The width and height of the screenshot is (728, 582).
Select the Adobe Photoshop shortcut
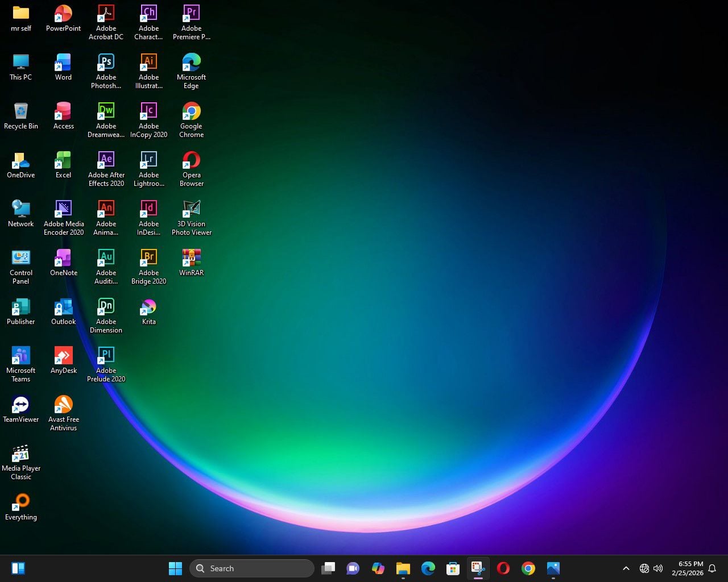point(106,71)
